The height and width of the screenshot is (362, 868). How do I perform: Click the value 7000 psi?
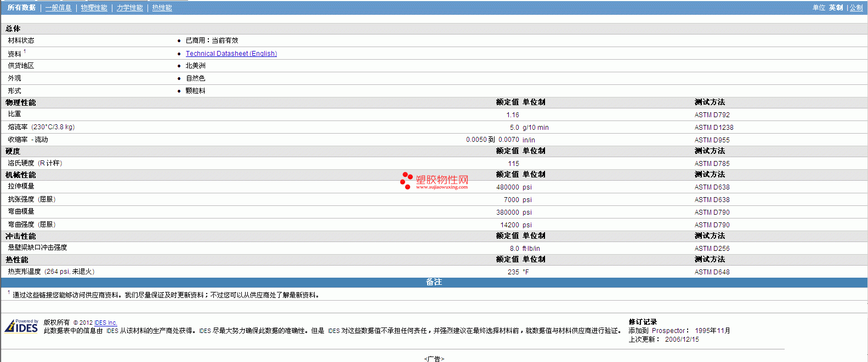pyautogui.click(x=518, y=200)
